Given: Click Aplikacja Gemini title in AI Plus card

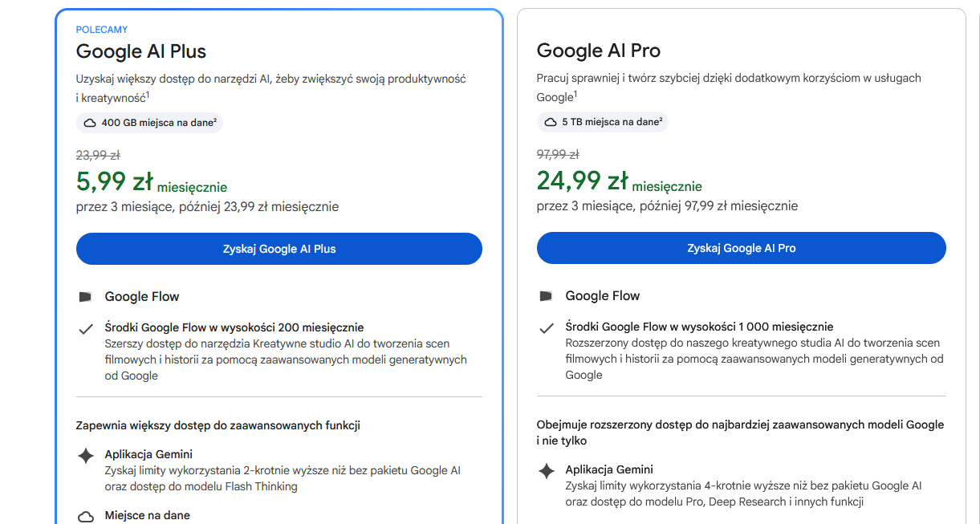Looking at the screenshot, I should pyautogui.click(x=148, y=454).
